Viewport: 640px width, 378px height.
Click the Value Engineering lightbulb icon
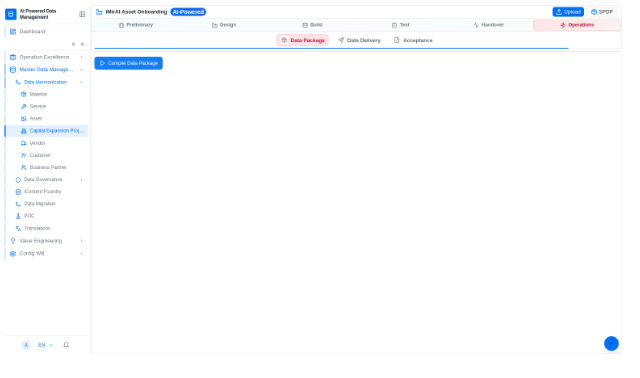[13, 241]
